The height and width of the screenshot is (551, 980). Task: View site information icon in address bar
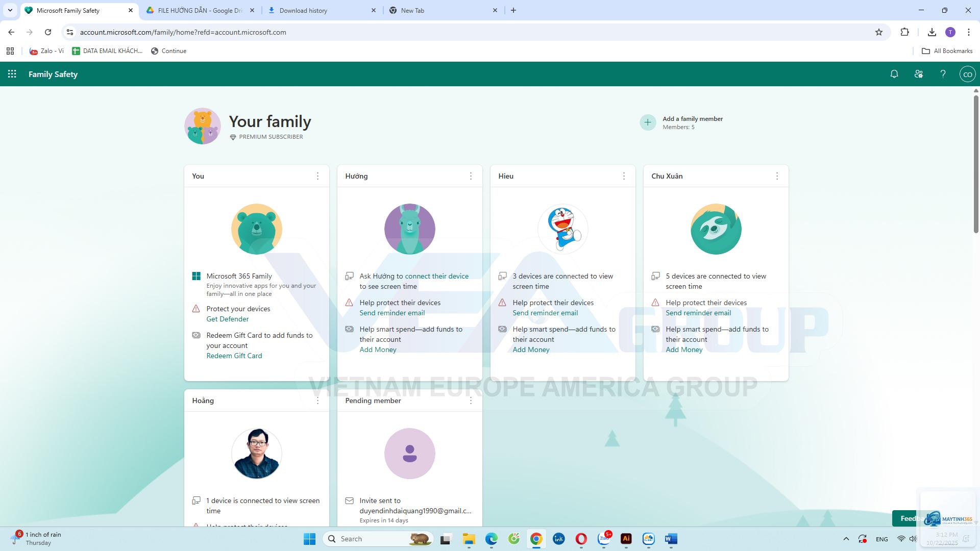tap(70, 32)
